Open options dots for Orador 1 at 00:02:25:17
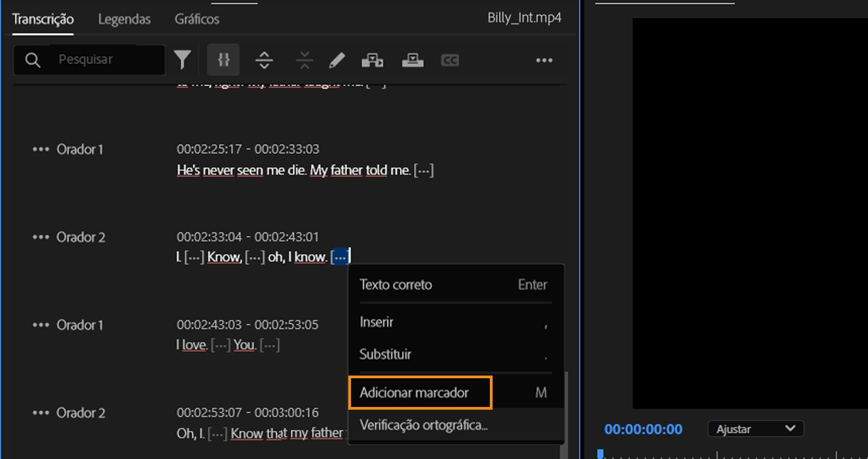 [x=41, y=149]
